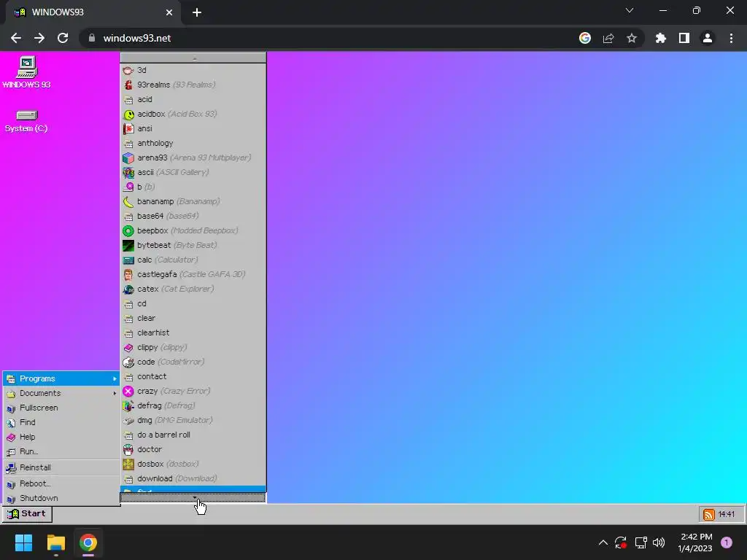Open Windows File Explorer in taskbar
The image size is (747, 560).
point(55,542)
